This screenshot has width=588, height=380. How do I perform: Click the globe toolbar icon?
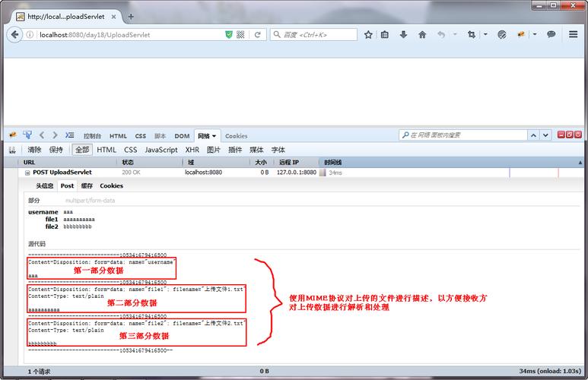pyautogui.click(x=502, y=35)
